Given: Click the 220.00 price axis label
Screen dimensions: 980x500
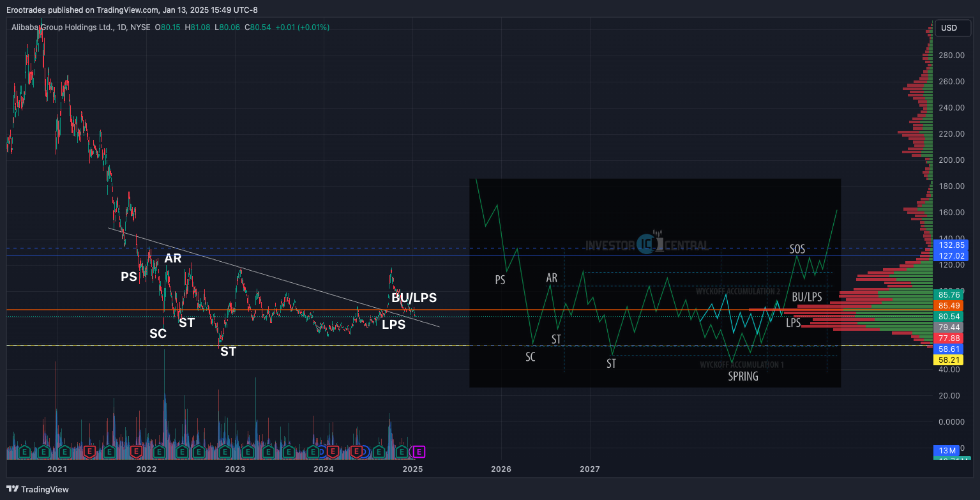Looking at the screenshot, I should click(x=951, y=134).
